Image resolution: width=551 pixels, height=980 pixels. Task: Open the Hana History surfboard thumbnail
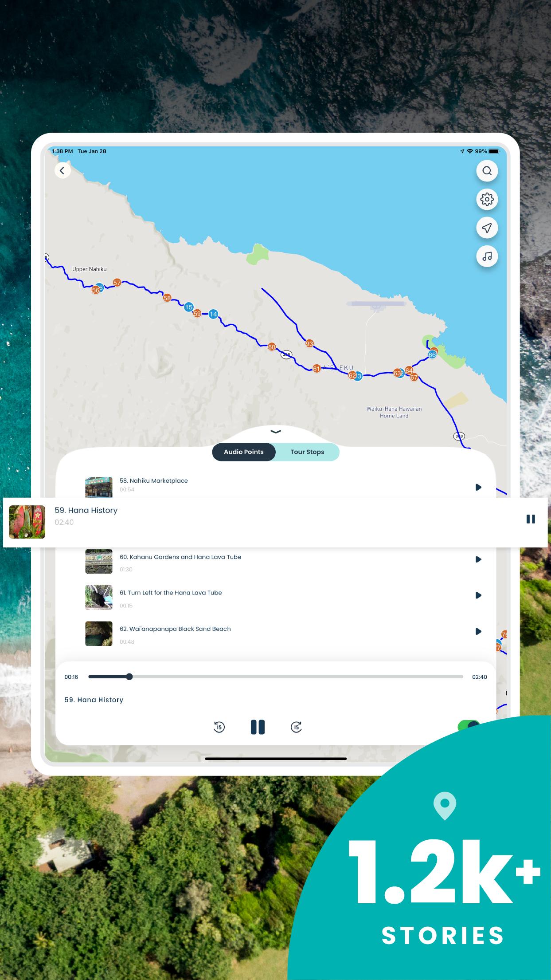coord(27,522)
